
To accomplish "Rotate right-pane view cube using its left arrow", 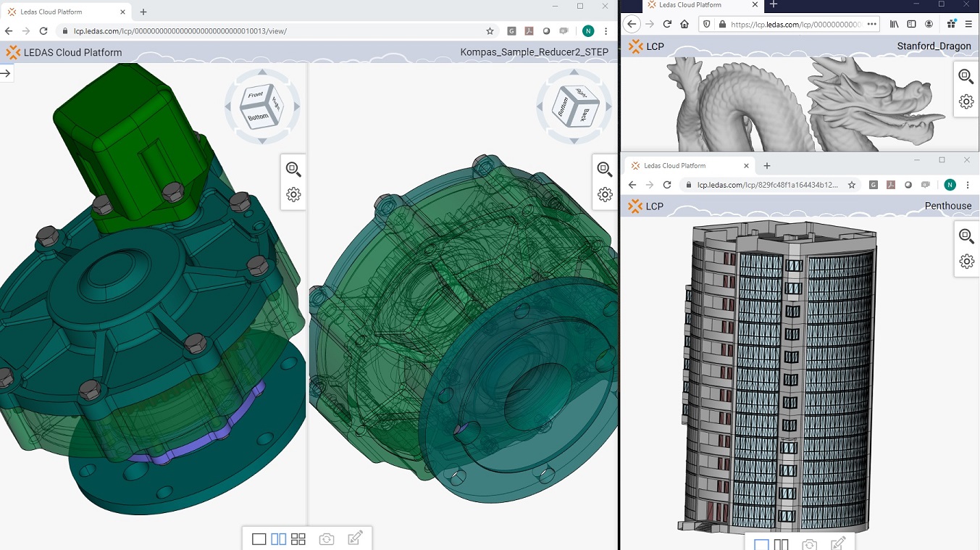I will (540, 107).
